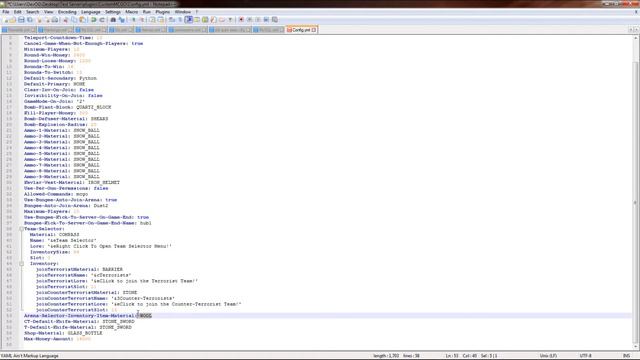Click the Save All toolbar icon
The image size is (640, 360).
tap(30, 20)
